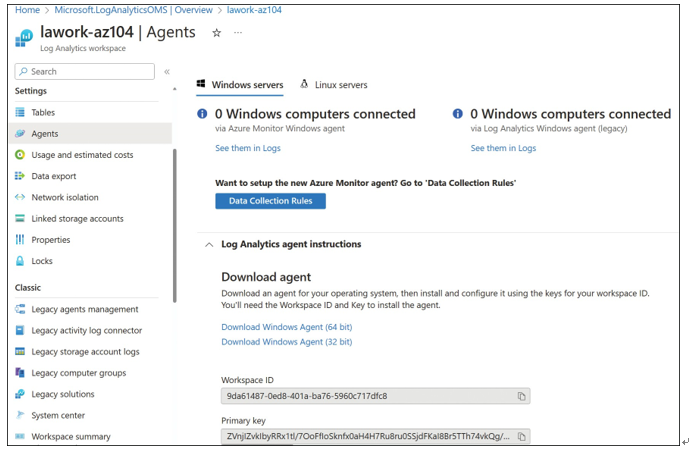Click the favorite star icon beside Agents title
Screen dimensions: 694x452
(x=216, y=33)
